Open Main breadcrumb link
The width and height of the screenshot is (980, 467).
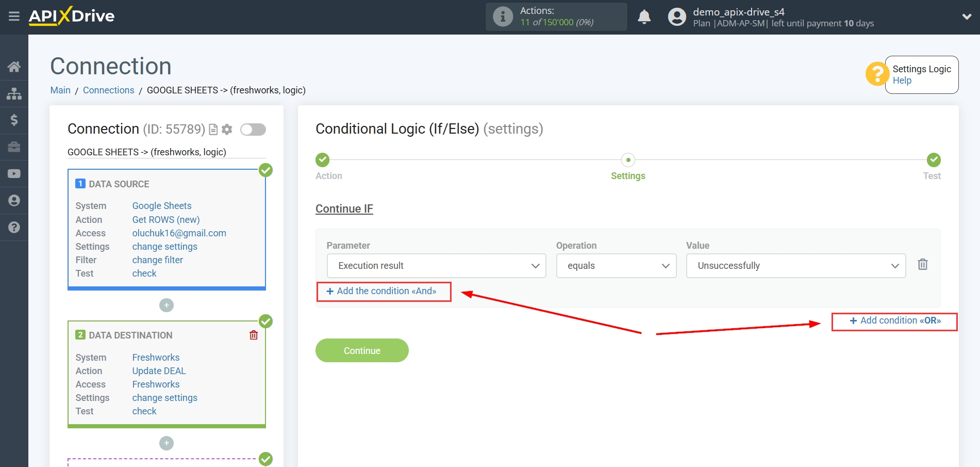pyautogui.click(x=60, y=90)
